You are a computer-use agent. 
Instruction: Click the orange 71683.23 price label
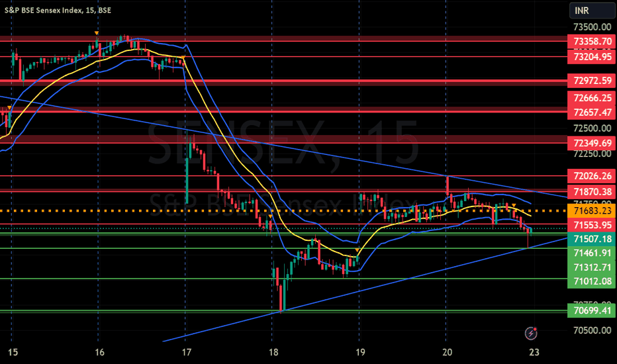(x=592, y=211)
